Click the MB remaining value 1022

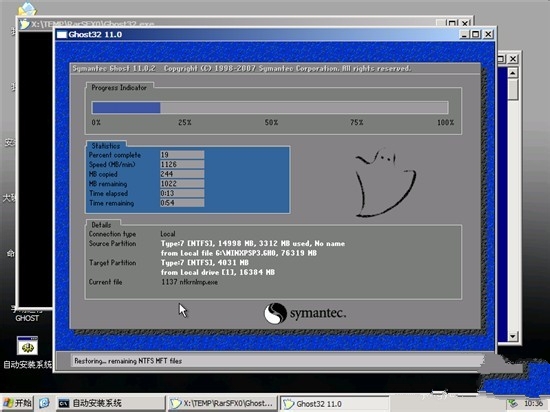coord(182,183)
